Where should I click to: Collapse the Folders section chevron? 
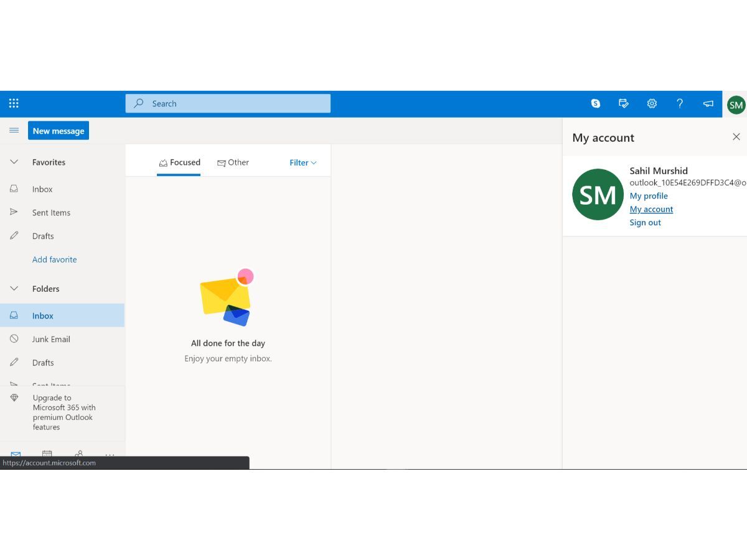coord(14,289)
